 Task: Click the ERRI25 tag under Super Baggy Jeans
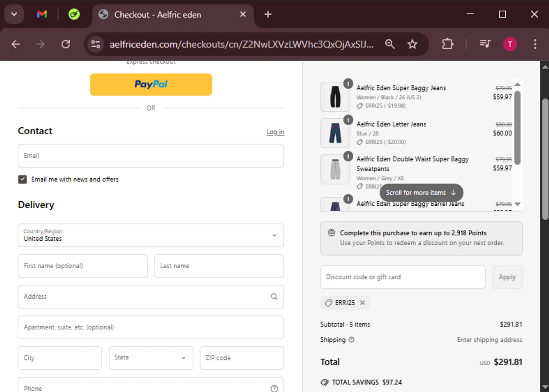click(381, 106)
